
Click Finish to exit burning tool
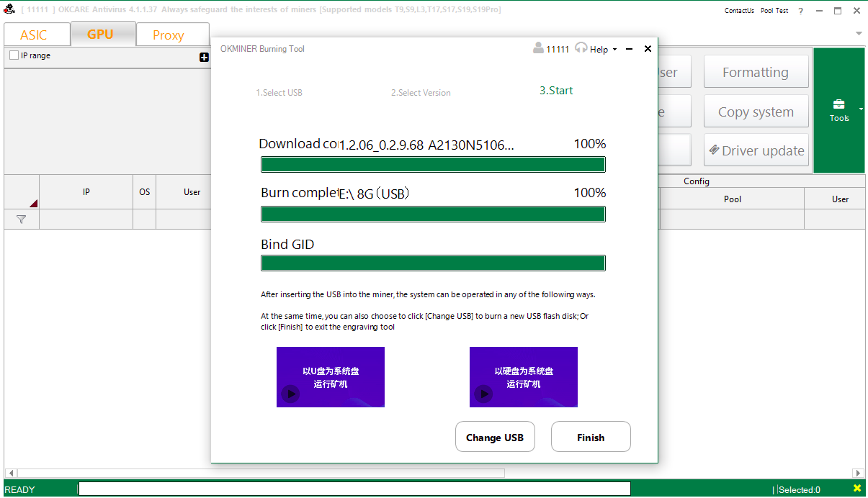591,437
